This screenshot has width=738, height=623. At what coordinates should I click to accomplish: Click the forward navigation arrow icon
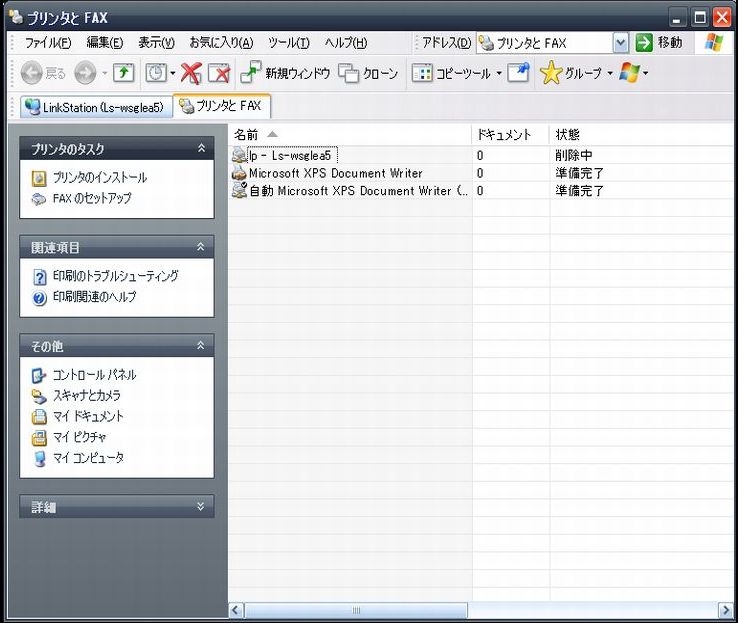(86, 73)
